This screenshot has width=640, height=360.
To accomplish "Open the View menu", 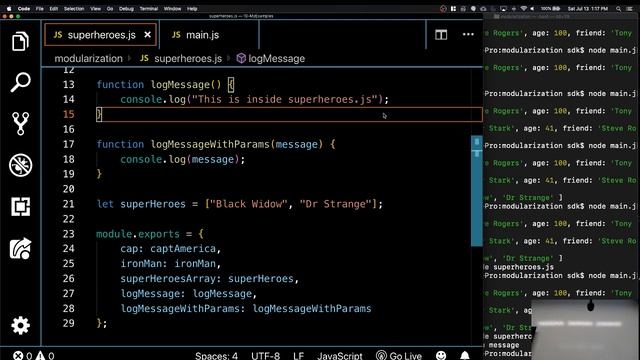I will click(96, 8).
